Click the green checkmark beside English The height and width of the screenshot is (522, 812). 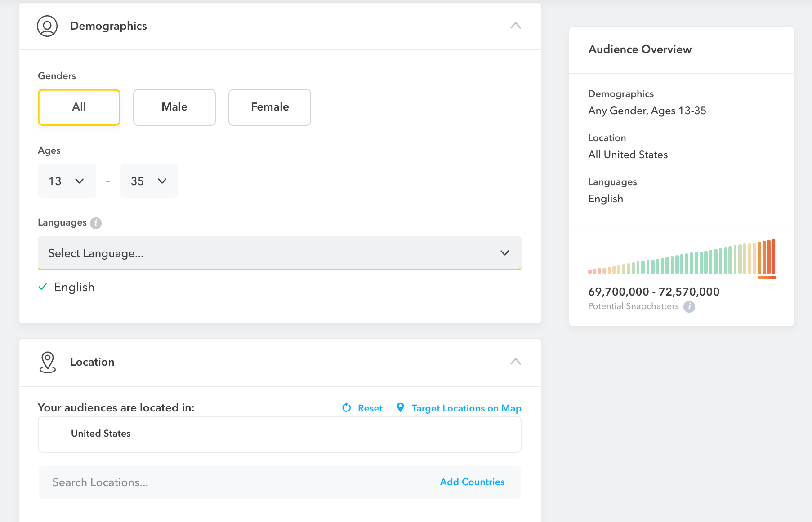[43, 287]
